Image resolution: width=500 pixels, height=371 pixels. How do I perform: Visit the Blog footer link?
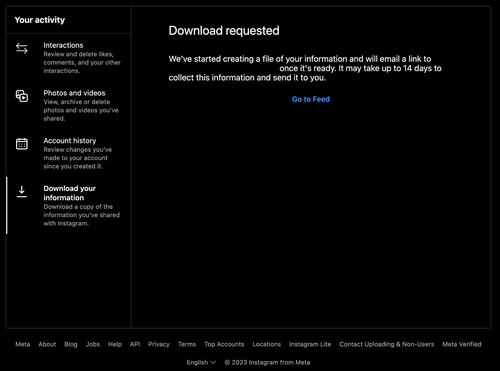pyautogui.click(x=71, y=344)
